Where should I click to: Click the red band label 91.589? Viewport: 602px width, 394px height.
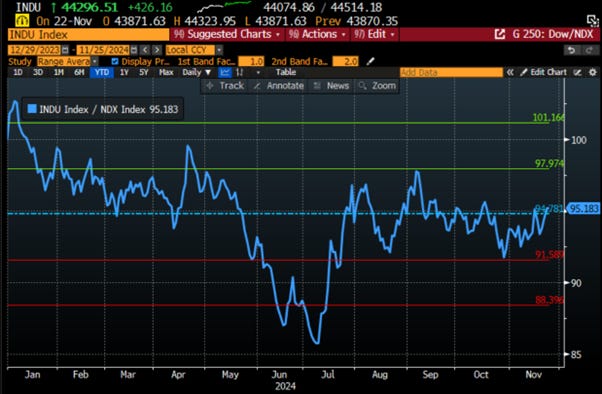coord(550,255)
